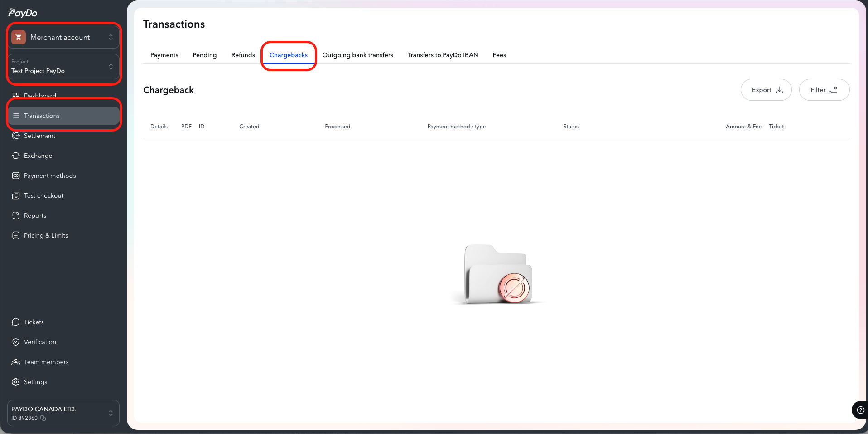Screen dimensions: 868x434
Task: Open the Transactions sidebar item
Action: 63,116
